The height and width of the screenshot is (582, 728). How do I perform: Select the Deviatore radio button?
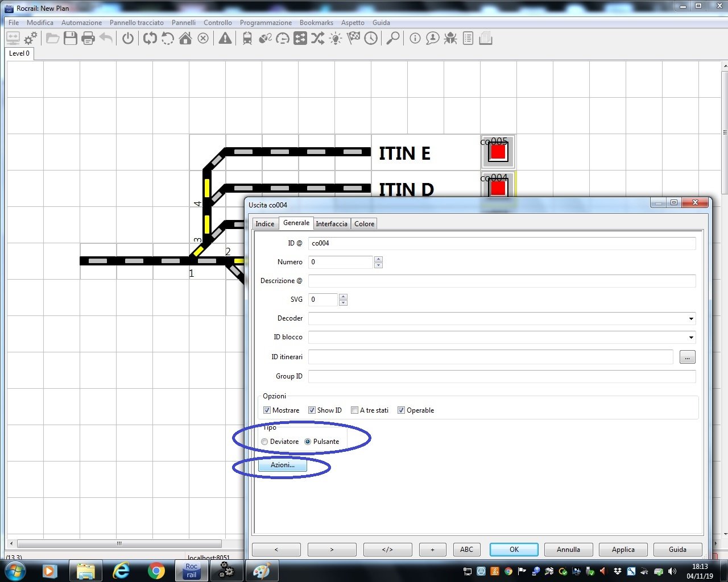(264, 442)
